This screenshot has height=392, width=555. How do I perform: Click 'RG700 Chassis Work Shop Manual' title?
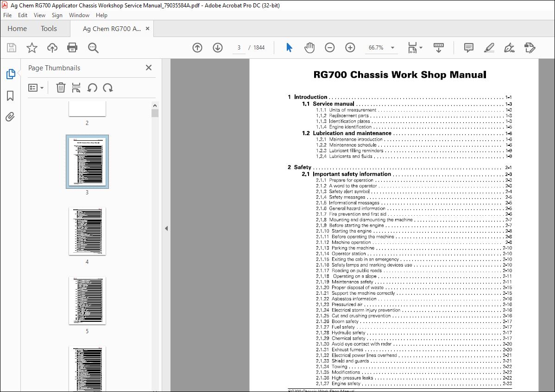tap(400, 75)
